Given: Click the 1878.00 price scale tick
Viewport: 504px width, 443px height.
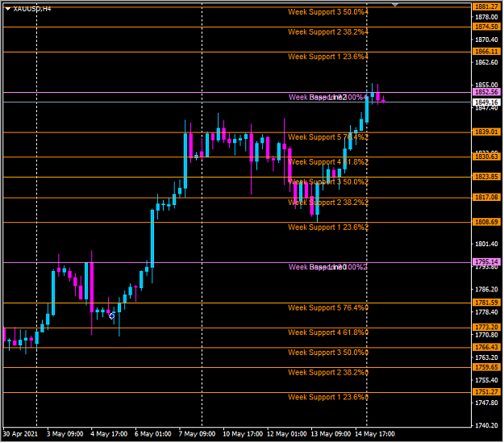Looking at the screenshot, I should pos(486,17).
